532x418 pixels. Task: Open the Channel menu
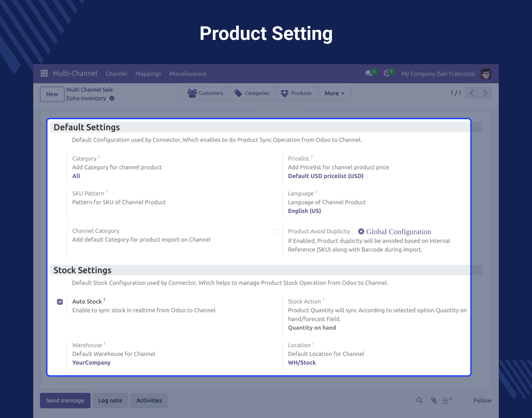[116, 74]
